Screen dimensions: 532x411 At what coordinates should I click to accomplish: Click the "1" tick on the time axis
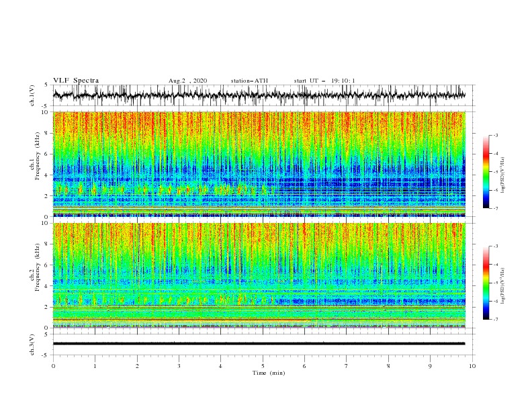(x=95, y=366)
